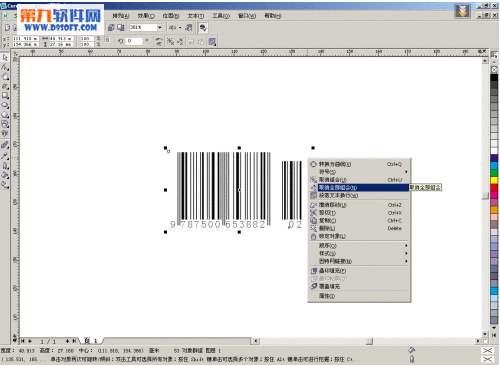Viewport: 500px width, 366px height.
Task: Pick the green palette swatch
Action: [494, 173]
